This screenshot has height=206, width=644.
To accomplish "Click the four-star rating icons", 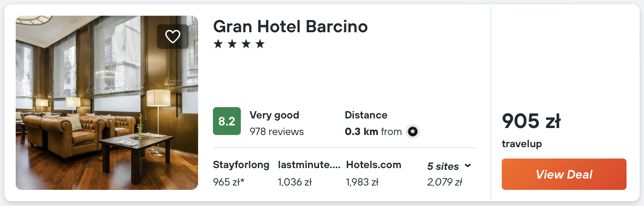I will (239, 44).
